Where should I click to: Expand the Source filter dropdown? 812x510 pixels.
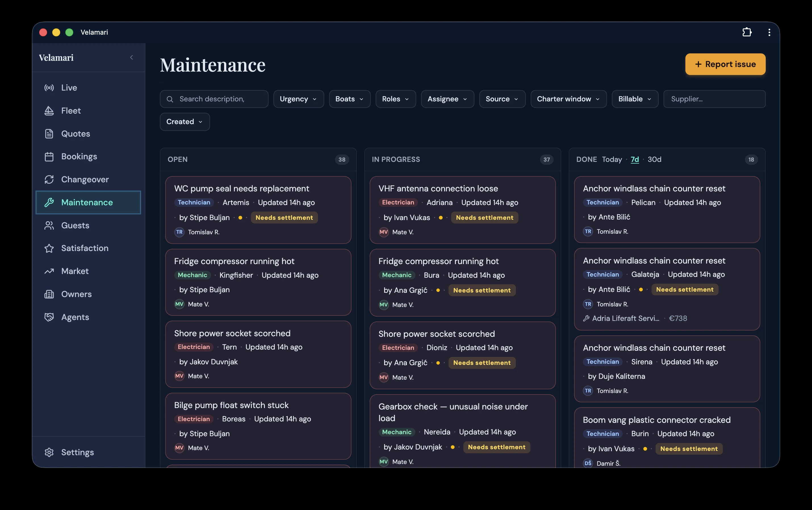pyautogui.click(x=502, y=99)
